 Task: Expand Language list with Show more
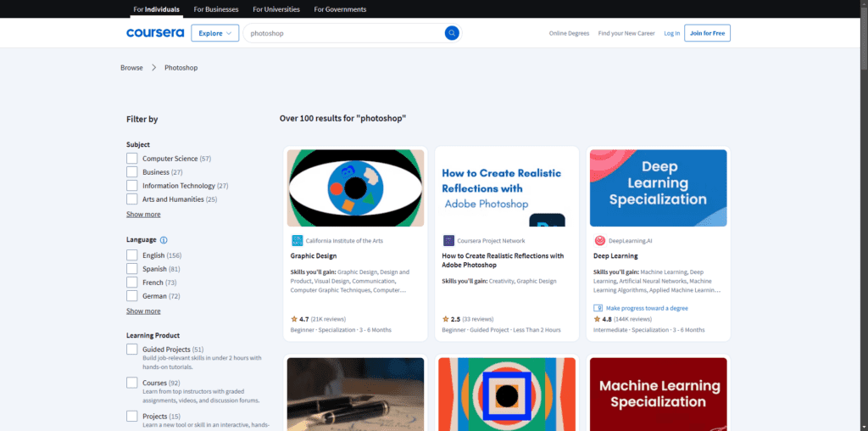coord(143,311)
